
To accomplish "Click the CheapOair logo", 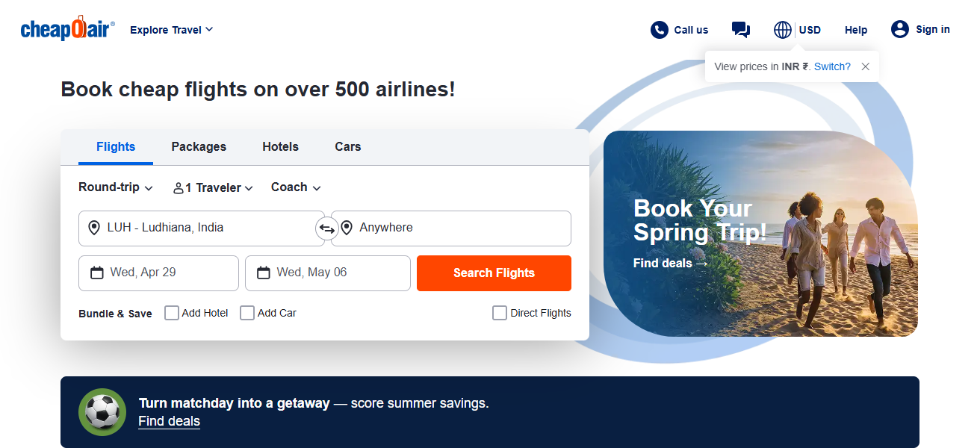I will coord(67,30).
